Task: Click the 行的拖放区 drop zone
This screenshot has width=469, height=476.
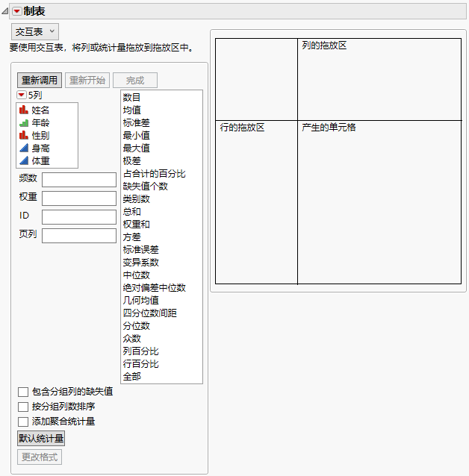Action: point(256,202)
